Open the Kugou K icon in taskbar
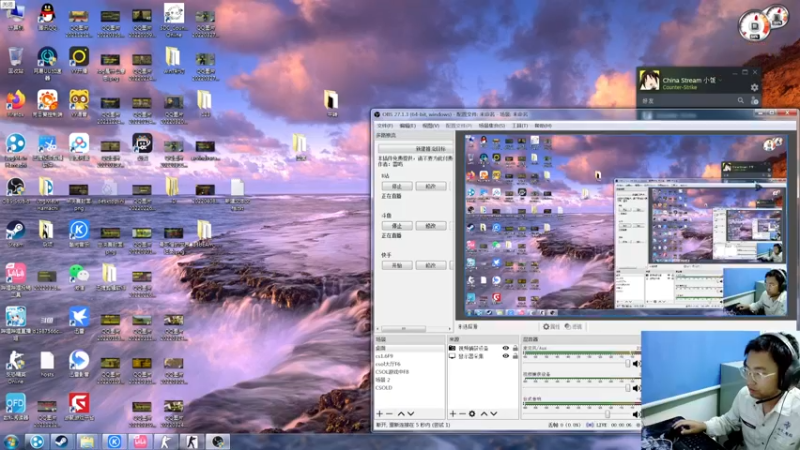800x450 pixels. [114, 442]
